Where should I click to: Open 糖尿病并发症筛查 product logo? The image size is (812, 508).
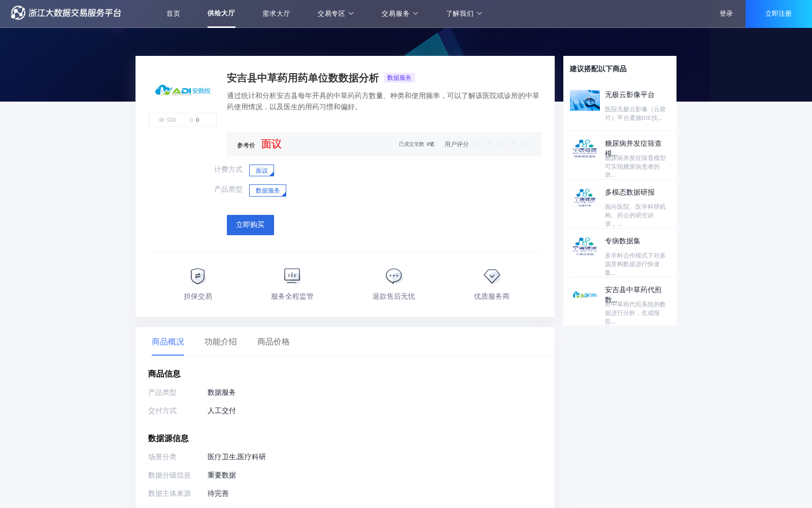(x=585, y=149)
